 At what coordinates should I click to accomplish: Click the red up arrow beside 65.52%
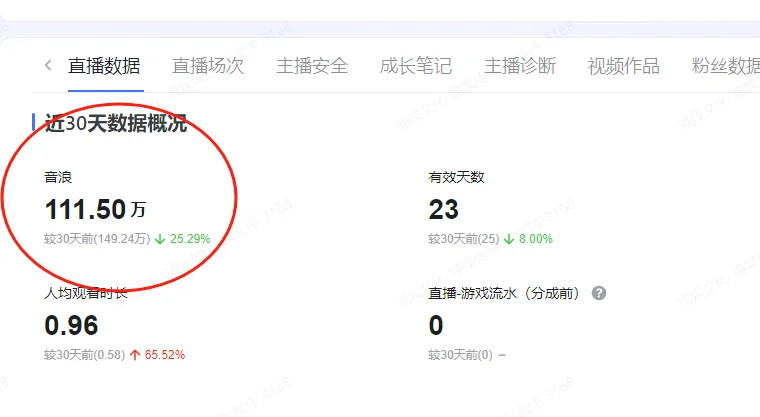click(x=135, y=355)
